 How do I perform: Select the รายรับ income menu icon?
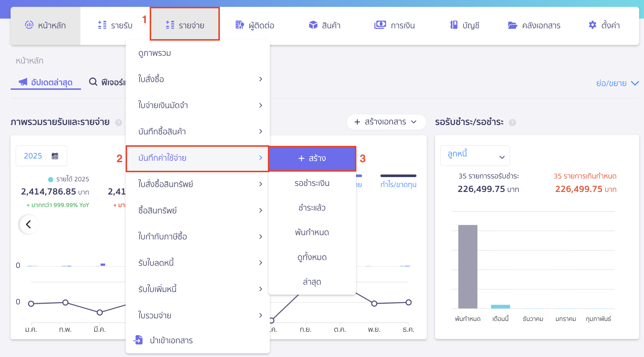(102, 25)
